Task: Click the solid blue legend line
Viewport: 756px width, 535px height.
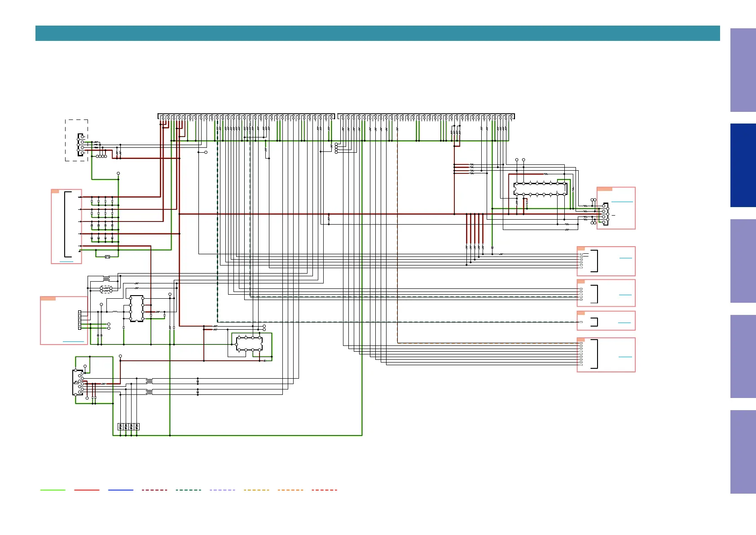Action: tap(121, 490)
